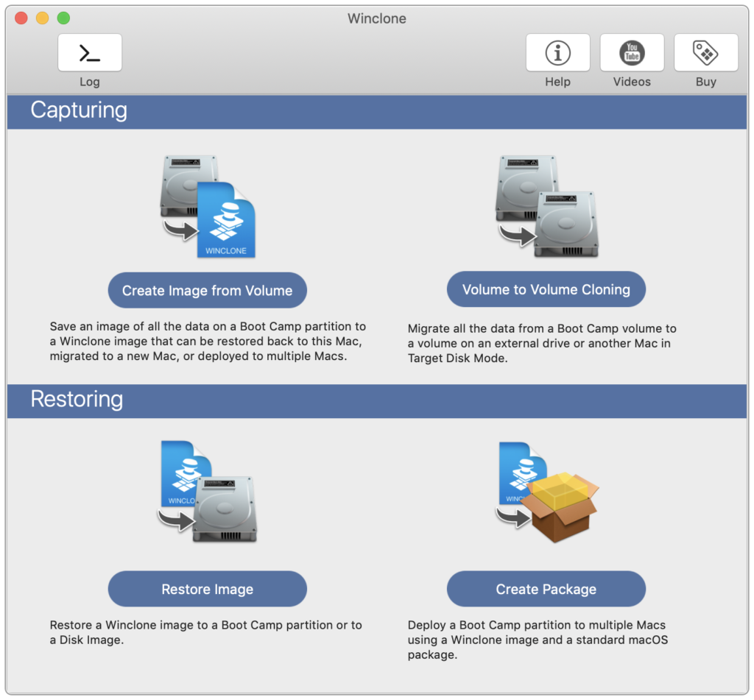
Task: Click the 'Restore a Winclone image' description
Action: point(206,632)
